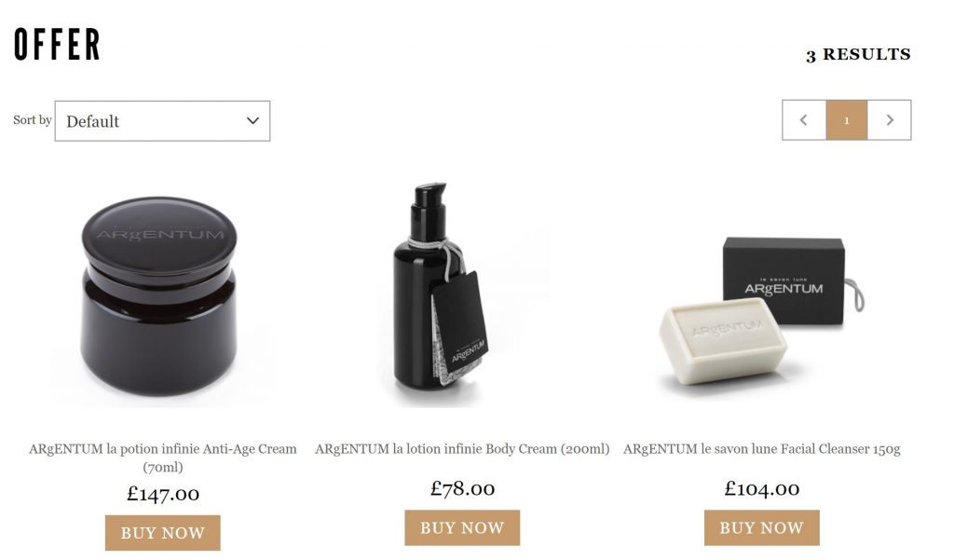Open ARgENTUM la potion infinie Anti-Age Cream link
Screen dimensions: 954x560
coord(162,458)
